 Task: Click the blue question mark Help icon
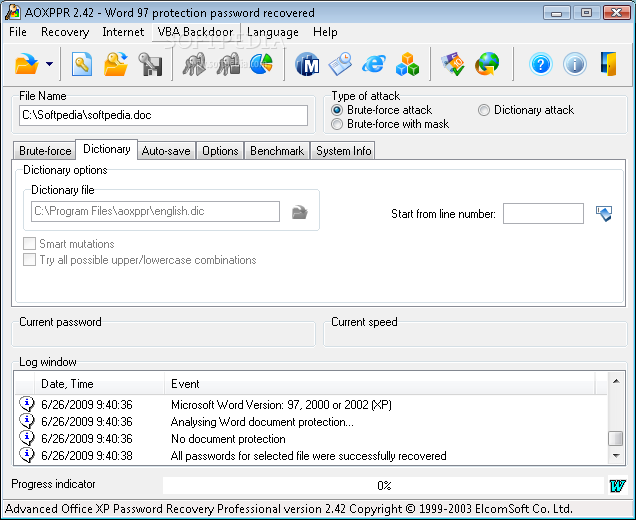[541, 64]
